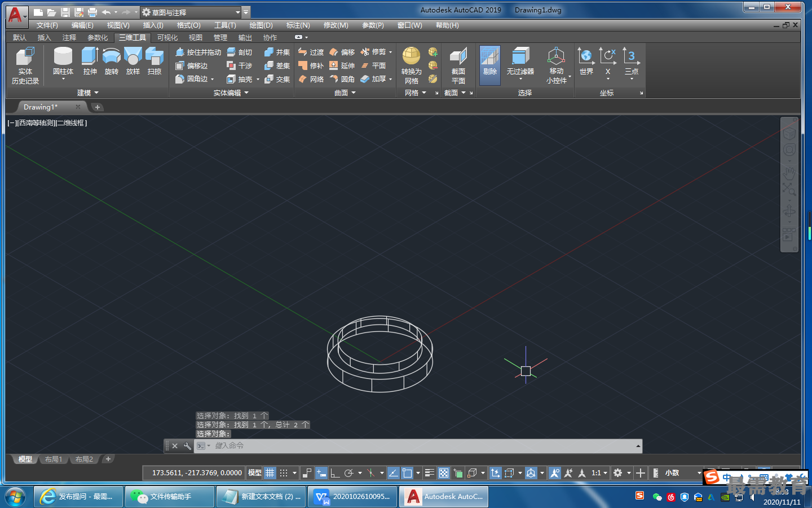Click the viewport label 西南等轴测
Screen dimensions: 812x508
(36, 123)
